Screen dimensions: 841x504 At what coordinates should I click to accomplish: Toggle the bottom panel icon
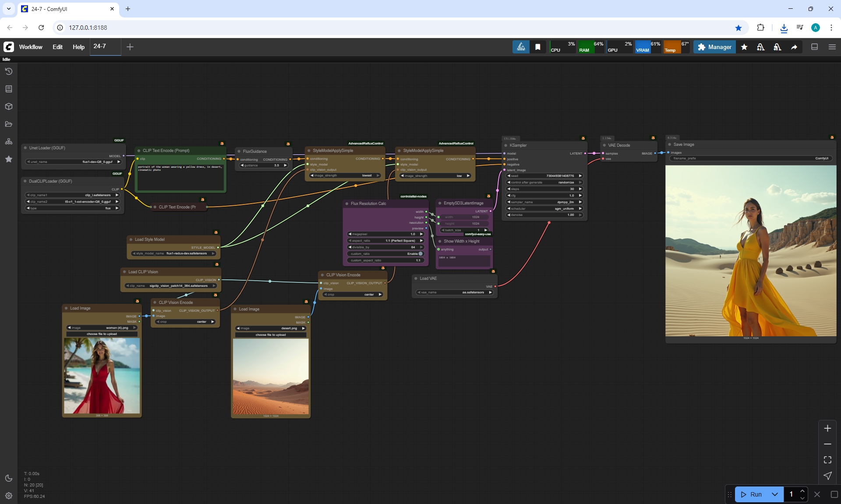(814, 47)
